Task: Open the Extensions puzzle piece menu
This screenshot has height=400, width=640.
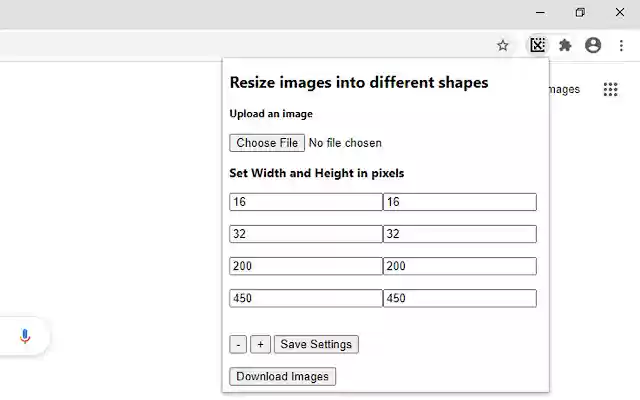Action: pos(565,45)
